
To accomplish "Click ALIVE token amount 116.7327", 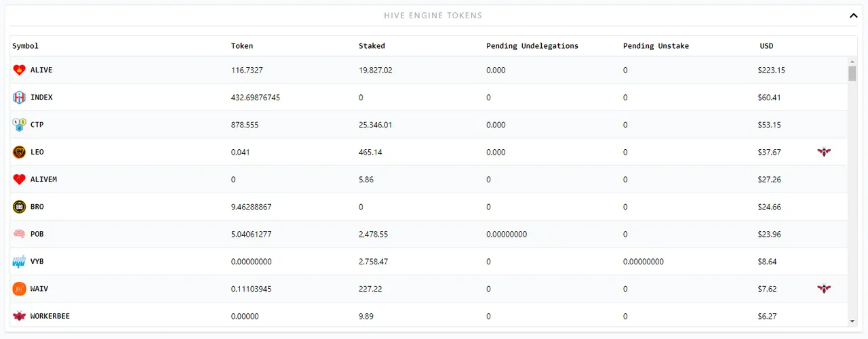I will point(247,71).
